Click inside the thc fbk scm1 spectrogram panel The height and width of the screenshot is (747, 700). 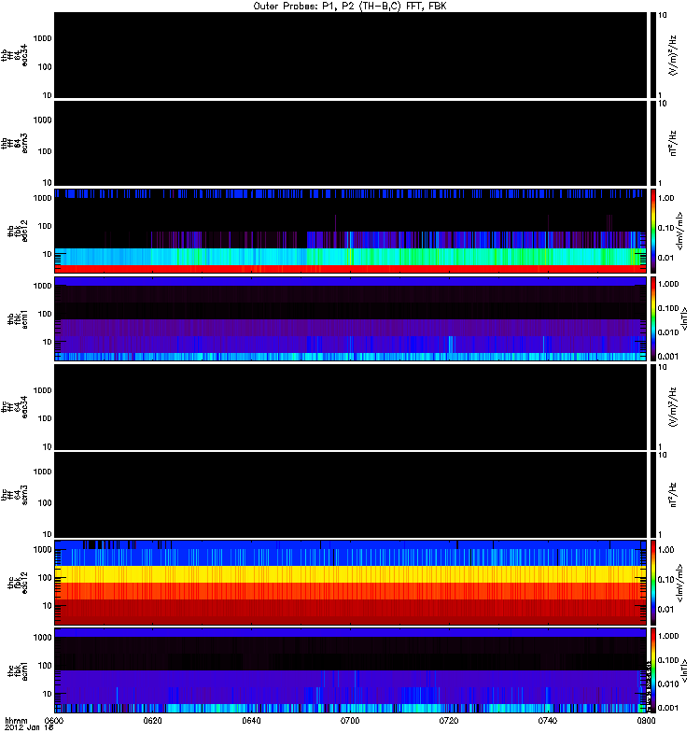coord(350,670)
